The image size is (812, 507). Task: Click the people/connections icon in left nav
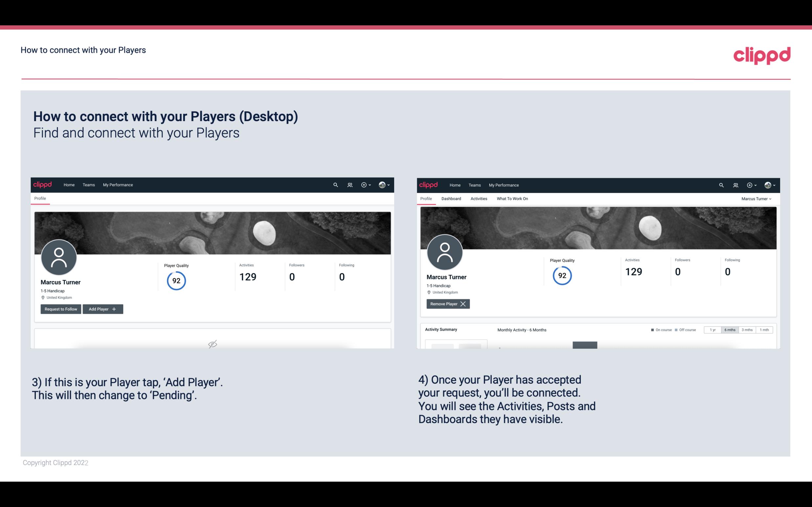pyautogui.click(x=349, y=184)
